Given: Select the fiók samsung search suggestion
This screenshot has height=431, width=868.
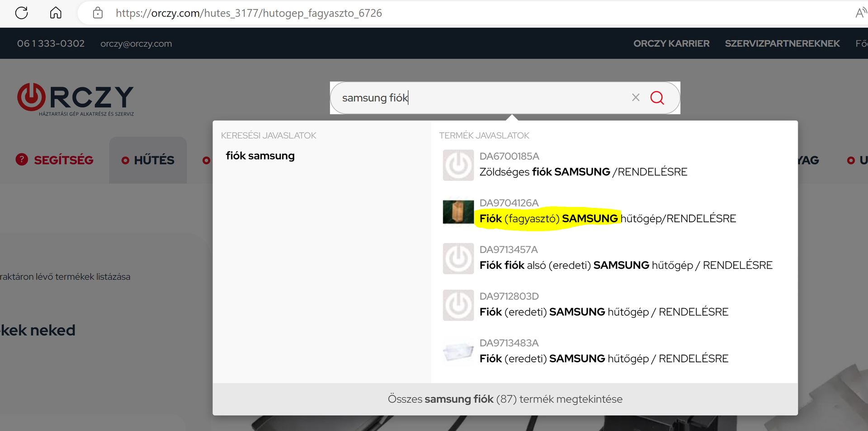Looking at the screenshot, I should [260, 156].
